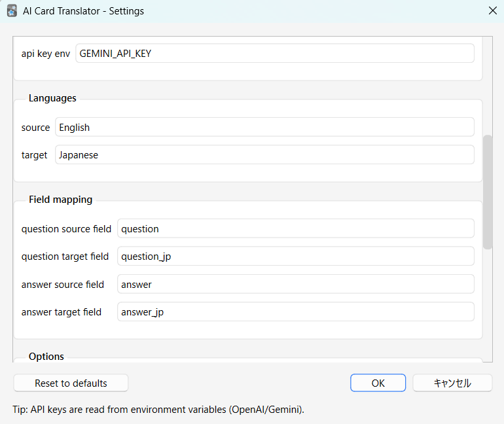
Task: Click the Field mapping group heading
Action: (x=60, y=200)
